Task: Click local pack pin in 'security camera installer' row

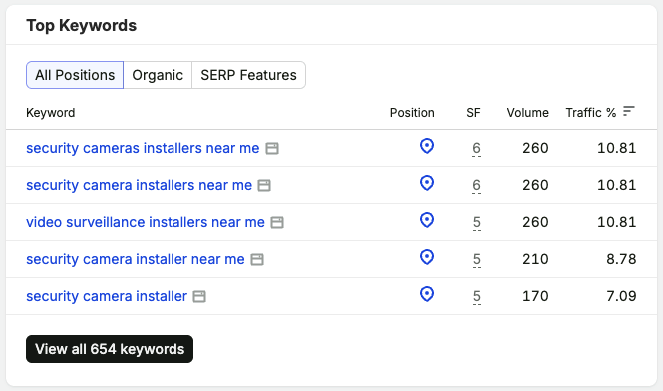Action: 427,294
